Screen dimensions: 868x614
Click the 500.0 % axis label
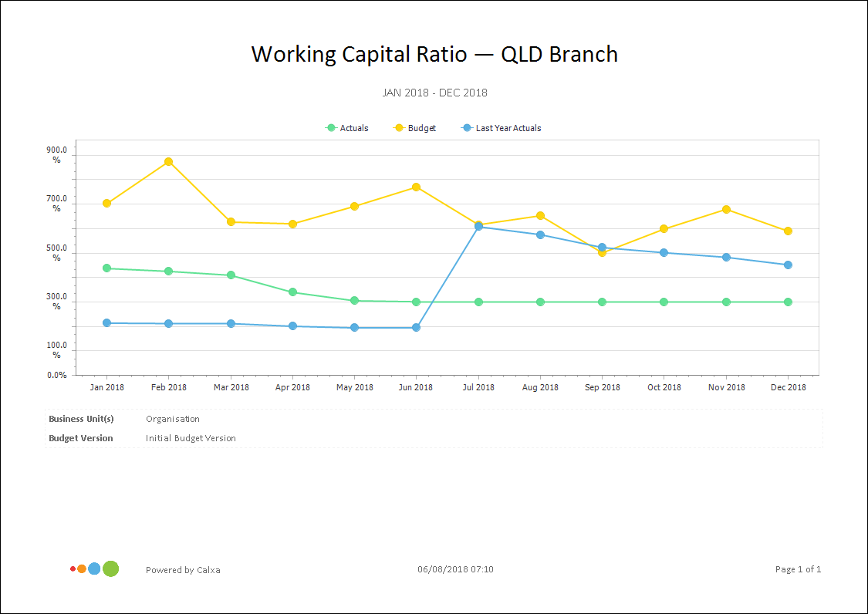click(56, 252)
